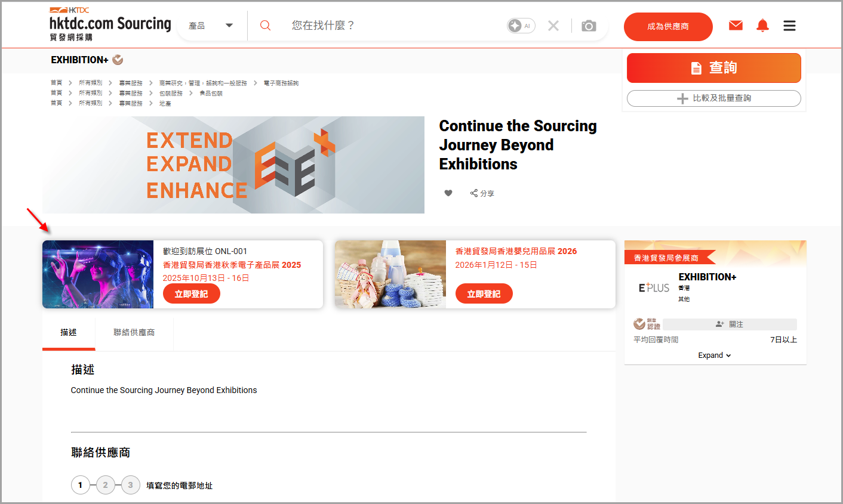Click the hktdc.com Sourcing logo
This screenshot has width=843, height=504.
click(110, 24)
